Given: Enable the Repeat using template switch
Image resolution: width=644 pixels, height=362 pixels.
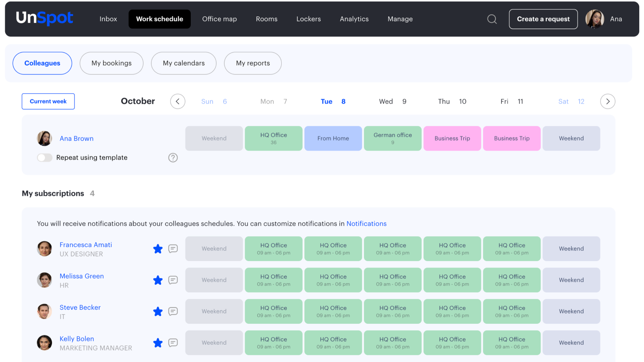Looking at the screenshot, I should (x=45, y=158).
